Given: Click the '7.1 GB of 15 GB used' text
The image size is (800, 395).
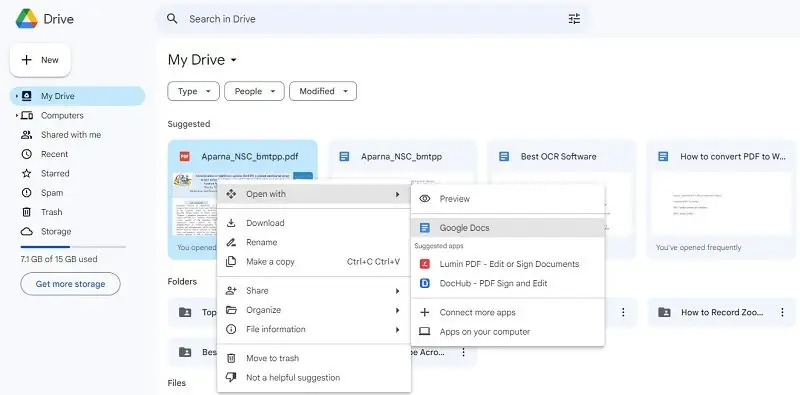Looking at the screenshot, I should tap(59, 259).
